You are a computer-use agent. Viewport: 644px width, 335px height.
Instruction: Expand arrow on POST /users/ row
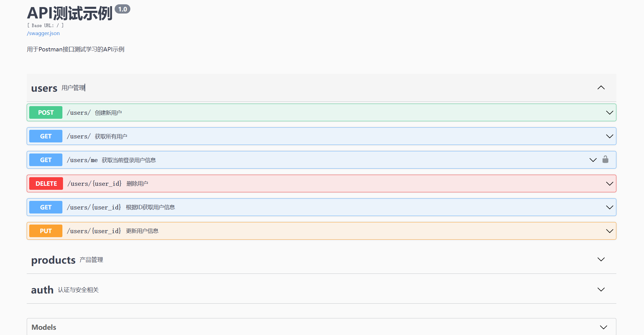[609, 113]
